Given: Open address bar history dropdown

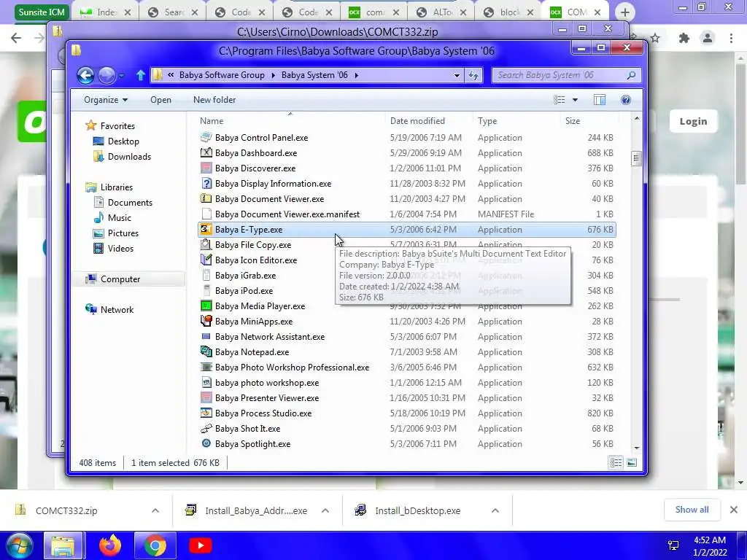Looking at the screenshot, I should coord(457,75).
